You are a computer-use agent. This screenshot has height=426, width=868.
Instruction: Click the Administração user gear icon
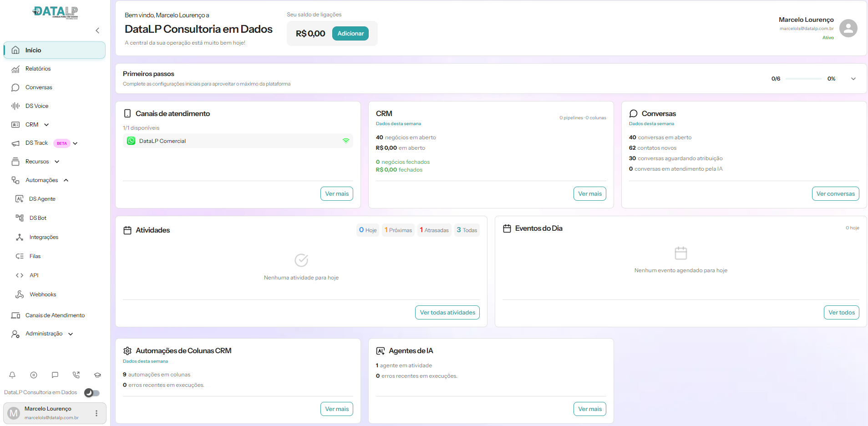click(15, 334)
